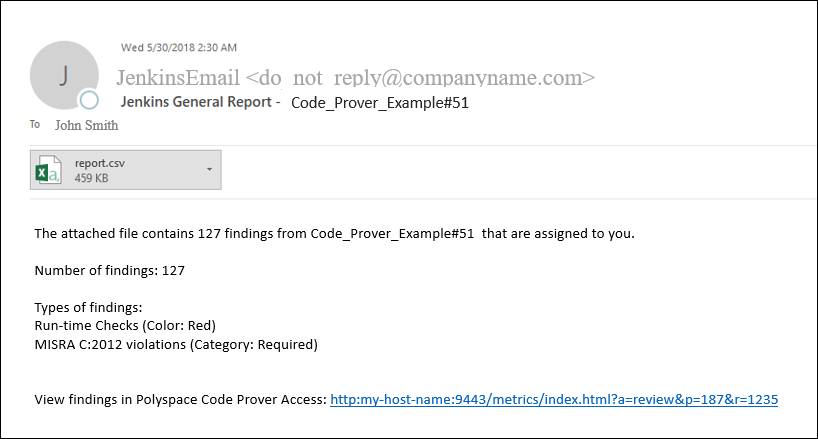Click the "Run-time Checks (Color: Red)" line
The width and height of the screenshot is (818, 439).
click(125, 325)
